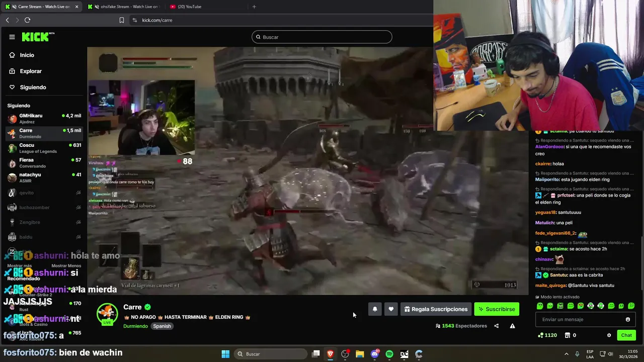Open the chat shop icon showing 0
Viewport: 644px width, 362px height.
click(x=570, y=335)
